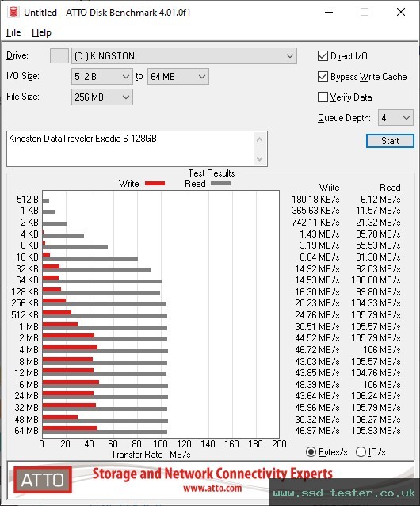The width and height of the screenshot is (420, 506).
Task: Click read value 35.78 MB/s
Action: [x=378, y=234]
